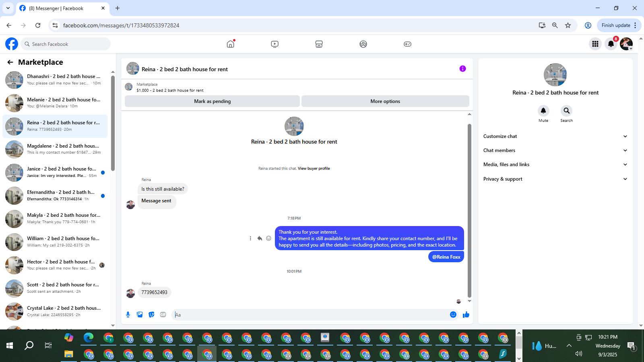Open View buyer profile link
Image resolution: width=644 pixels, height=362 pixels.
314,169
